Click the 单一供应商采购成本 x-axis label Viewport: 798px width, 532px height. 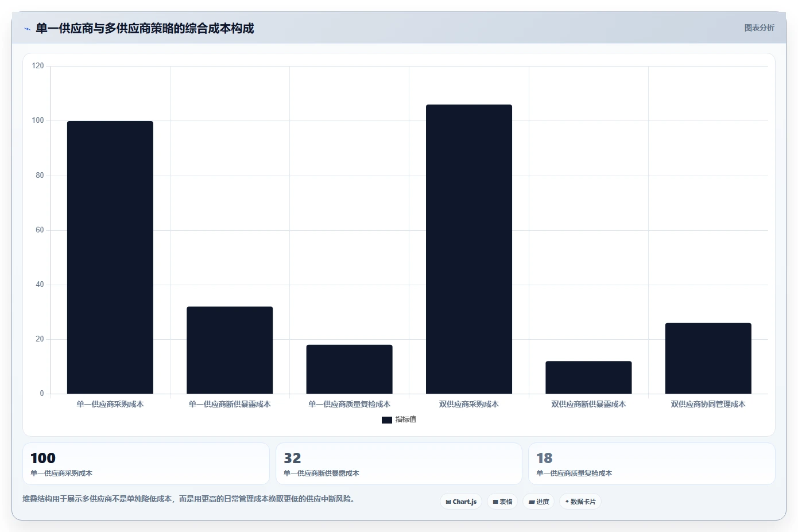coord(110,404)
